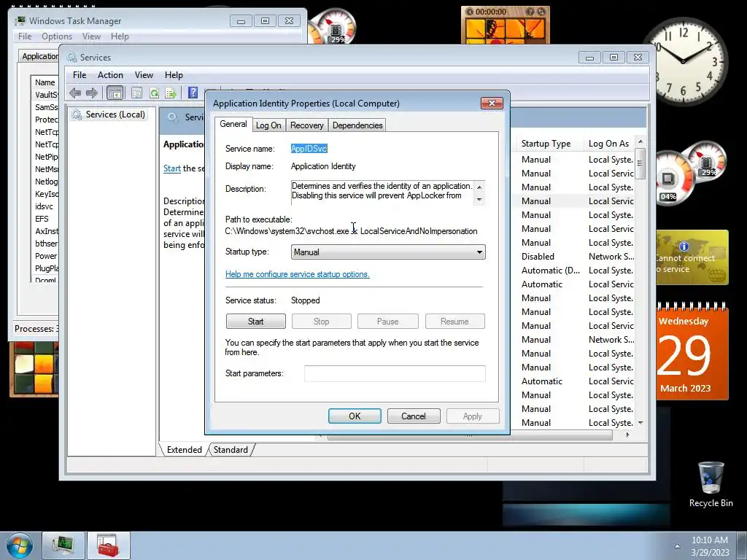
Task: Click the services list vertical scrollbar thumb
Action: point(640,163)
